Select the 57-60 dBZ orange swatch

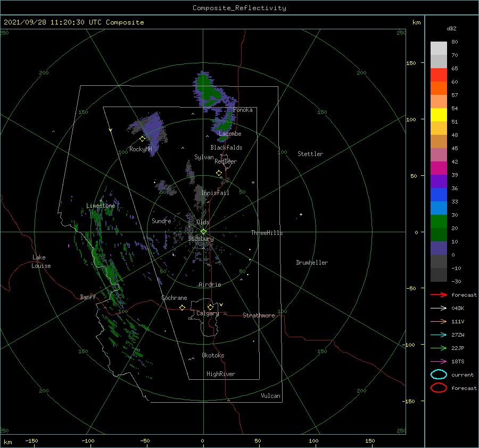(439, 88)
